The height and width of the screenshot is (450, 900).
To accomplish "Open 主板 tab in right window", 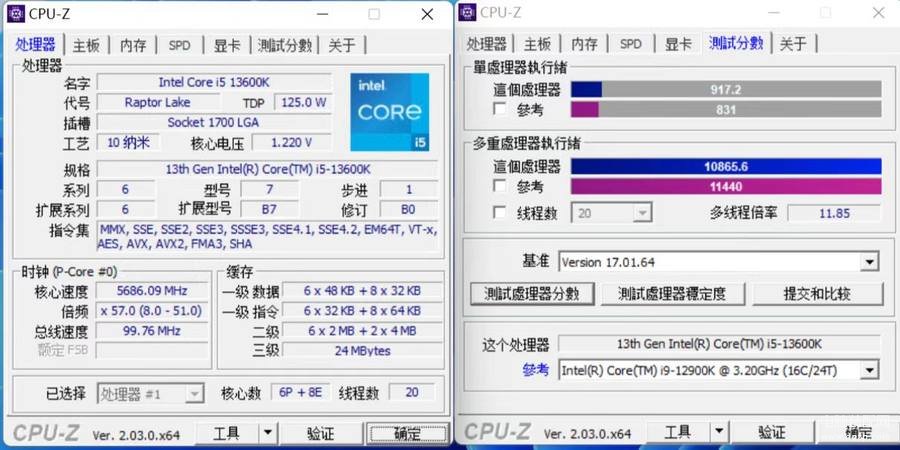I will click(537, 44).
